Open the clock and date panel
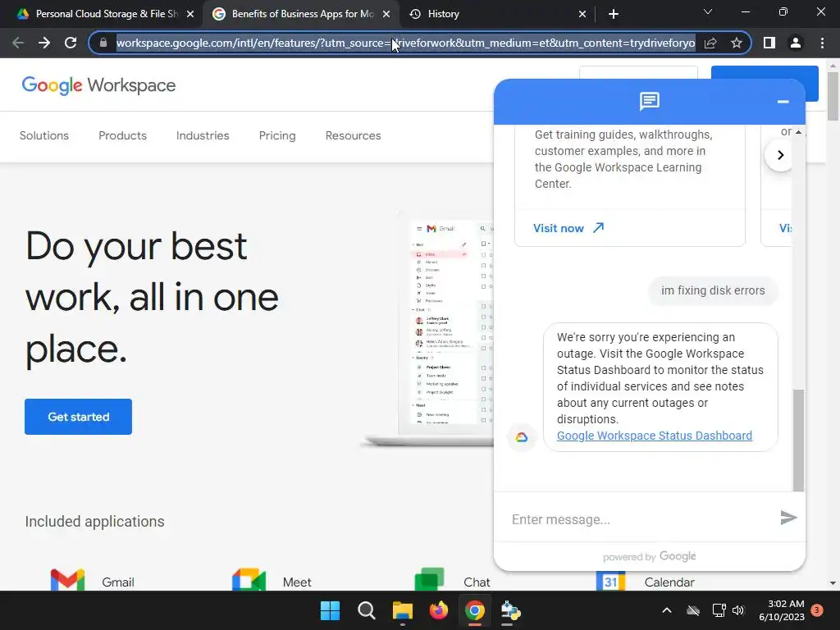840x630 pixels. click(x=782, y=610)
